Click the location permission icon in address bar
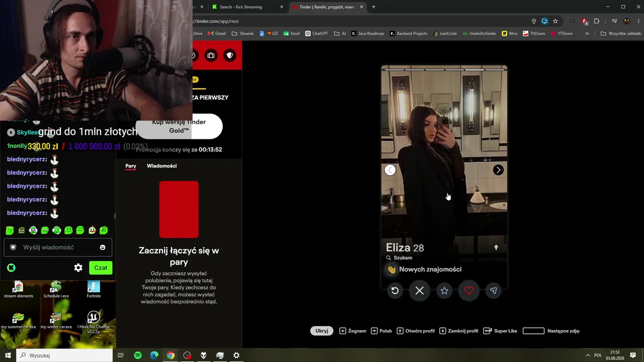 (x=534, y=21)
